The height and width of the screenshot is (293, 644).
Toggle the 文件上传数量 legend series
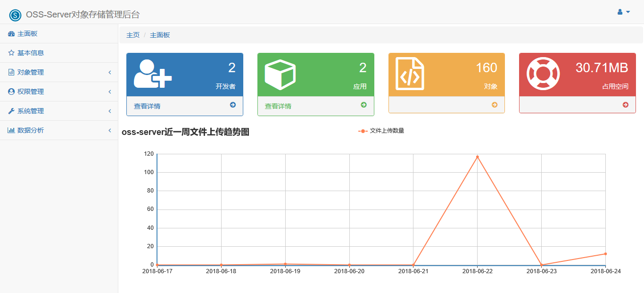[x=381, y=131]
